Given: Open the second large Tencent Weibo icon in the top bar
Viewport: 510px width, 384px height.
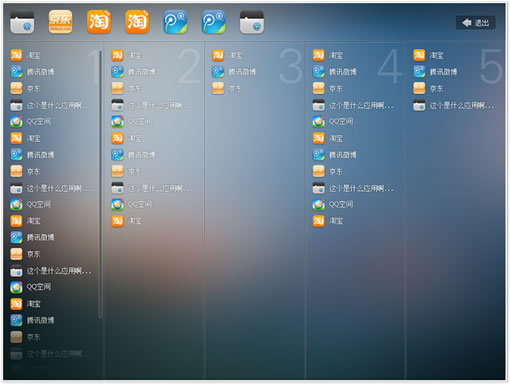Looking at the screenshot, I should point(214,22).
